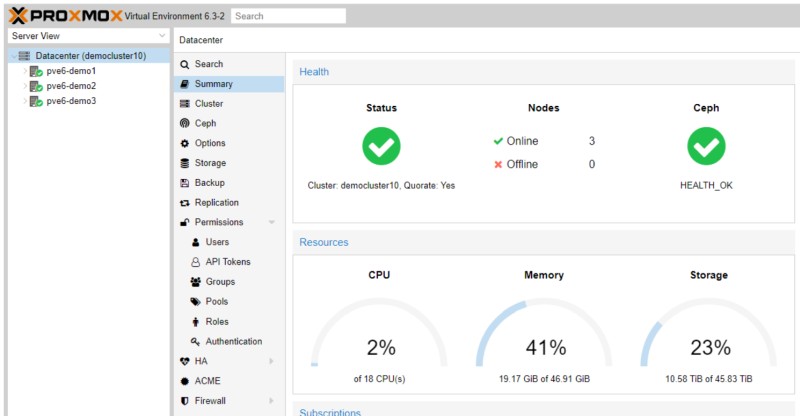Open the Replication menu item
This screenshot has height=416, width=800.
tap(229, 203)
